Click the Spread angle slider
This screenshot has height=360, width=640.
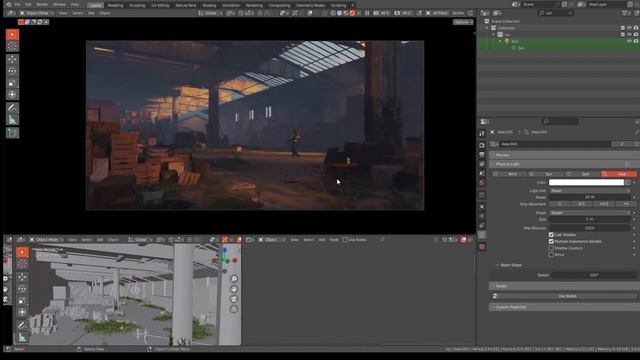593,275
